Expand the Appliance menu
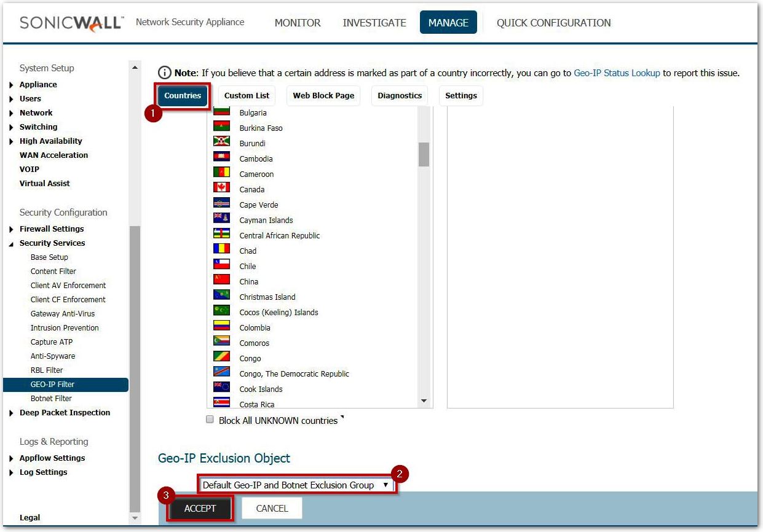The width and height of the screenshot is (763, 532). (x=12, y=85)
